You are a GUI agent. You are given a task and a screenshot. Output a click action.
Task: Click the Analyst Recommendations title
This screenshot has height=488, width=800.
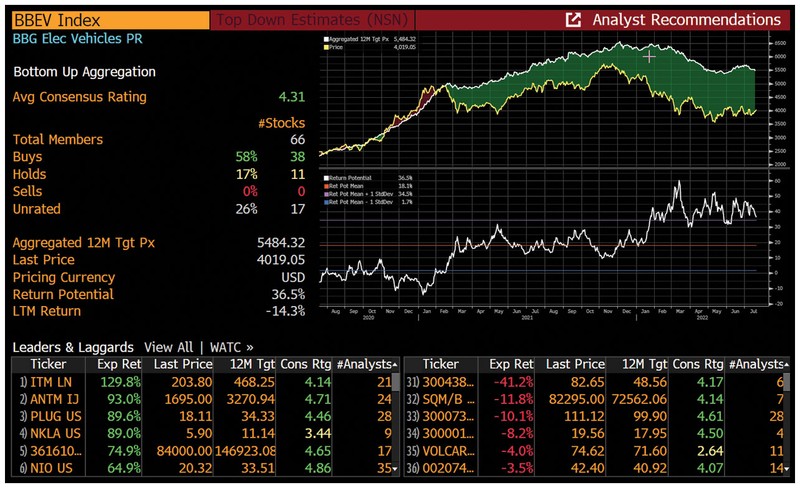(686, 20)
